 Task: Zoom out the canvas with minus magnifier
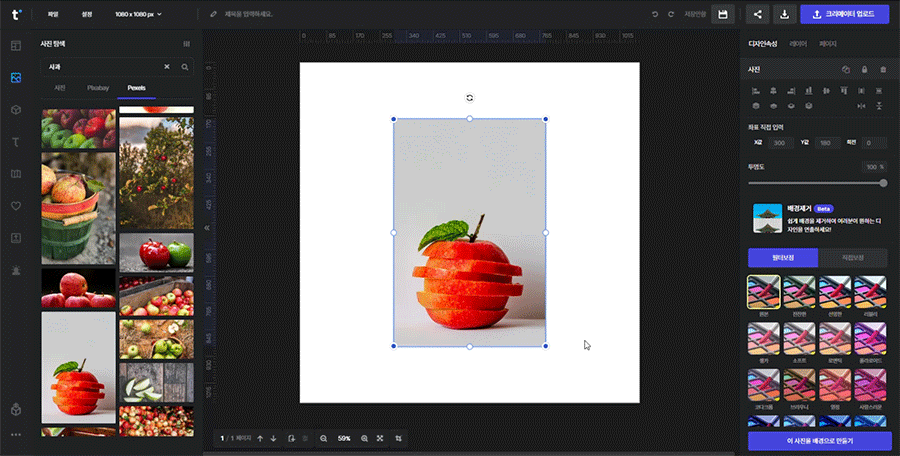[x=323, y=438]
